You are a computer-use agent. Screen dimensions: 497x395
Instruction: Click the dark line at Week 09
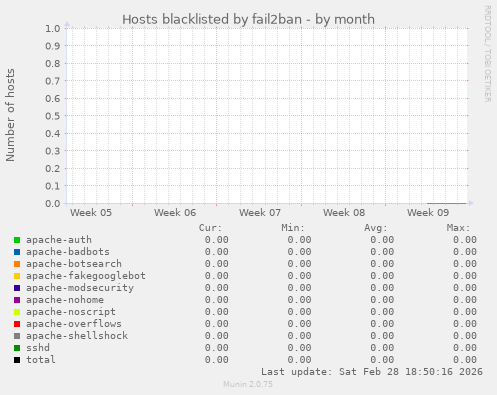(447, 203)
